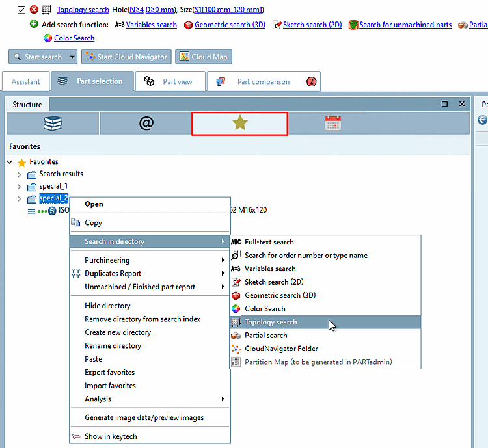Add a Geometric search (3D) function
488x448 pixels.
(230, 25)
